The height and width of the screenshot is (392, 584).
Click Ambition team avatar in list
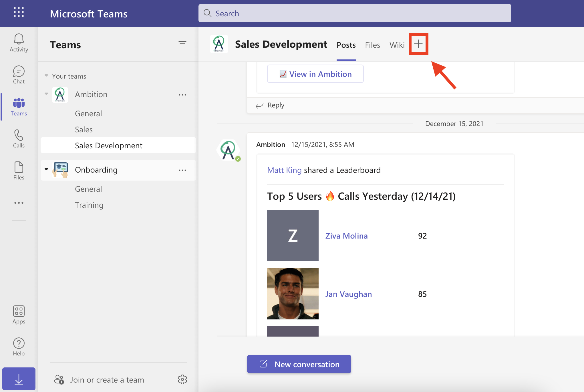click(x=60, y=95)
